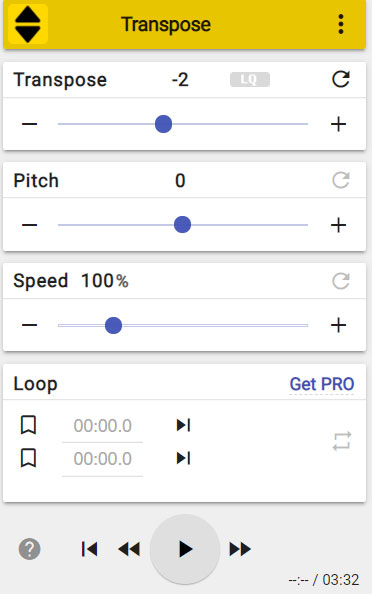Screen dimensions: 372x594
Task: Slow down Speed with the minus button
Action: 30,325
